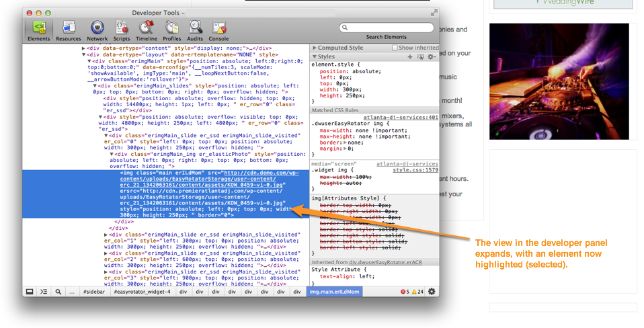Enable the Show inherited checkbox
The image size is (644, 328).
tap(395, 48)
